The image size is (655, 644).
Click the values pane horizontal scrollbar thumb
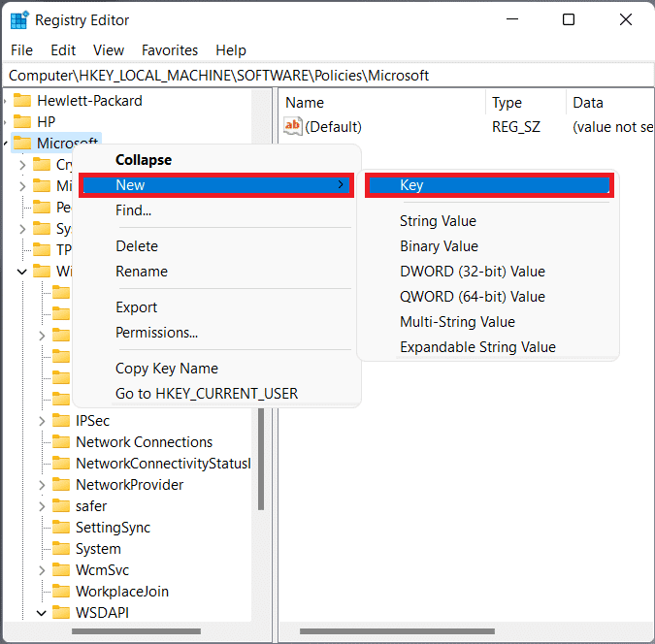[397, 631]
